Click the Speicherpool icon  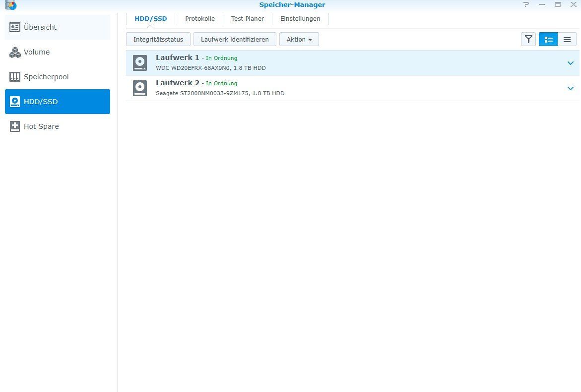[x=15, y=77]
